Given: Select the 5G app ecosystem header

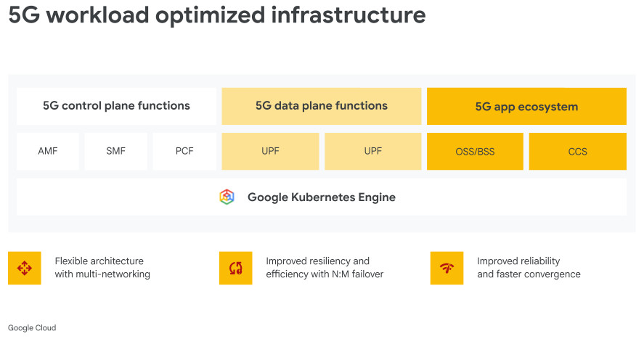Looking at the screenshot, I should (x=526, y=107).
